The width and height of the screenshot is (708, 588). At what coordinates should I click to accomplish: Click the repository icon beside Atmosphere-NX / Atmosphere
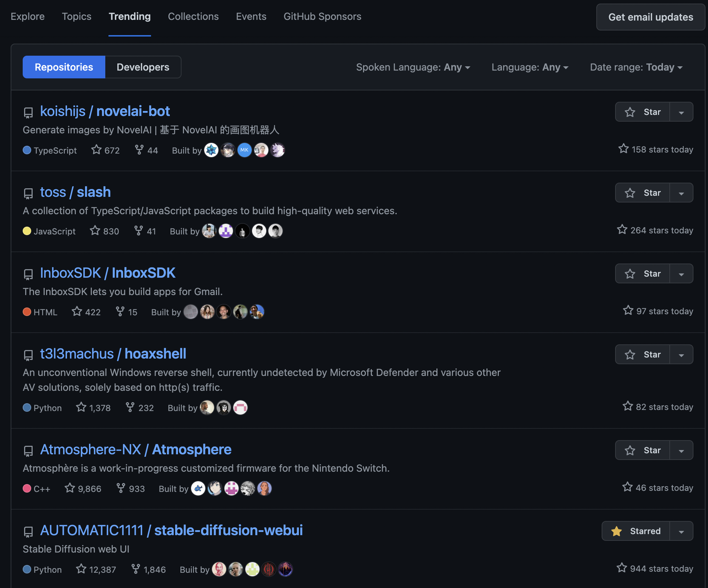click(28, 451)
